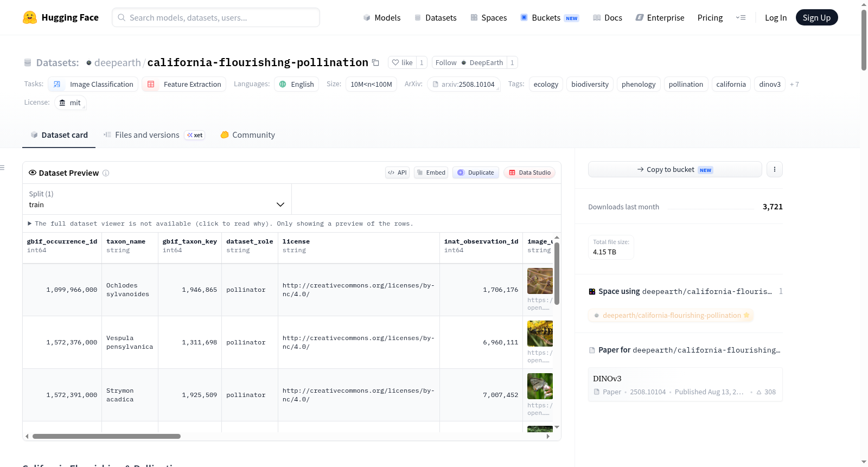
Task: Go to Datasets page
Action: tap(435, 17)
